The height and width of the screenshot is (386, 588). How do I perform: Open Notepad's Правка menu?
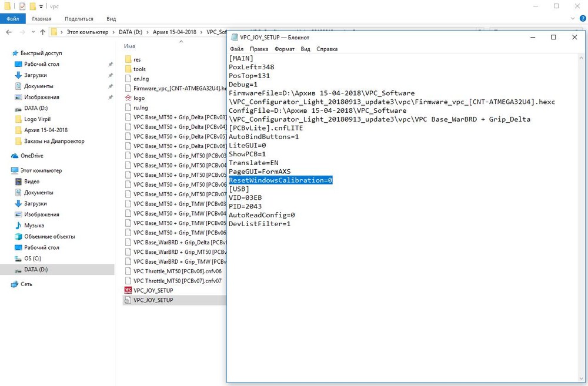pyautogui.click(x=259, y=49)
